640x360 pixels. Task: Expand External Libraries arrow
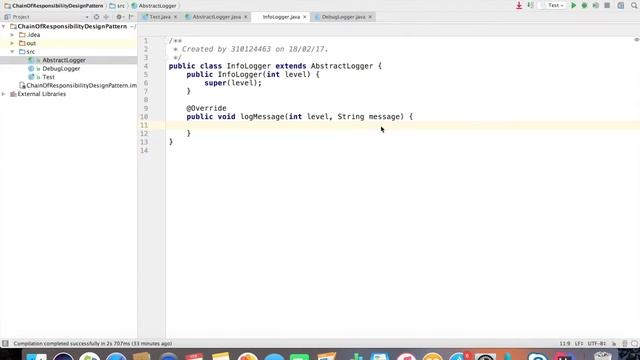[x=4, y=94]
